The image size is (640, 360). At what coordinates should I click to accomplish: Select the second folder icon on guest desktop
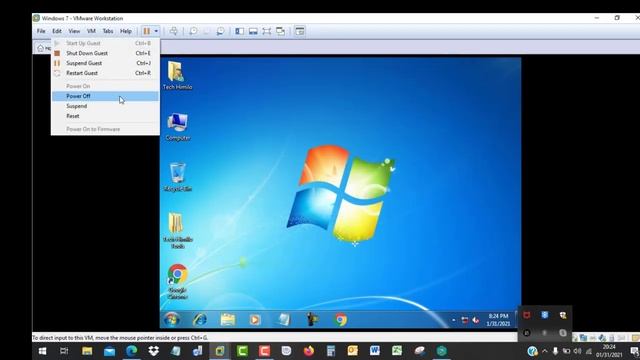pyautogui.click(x=178, y=230)
